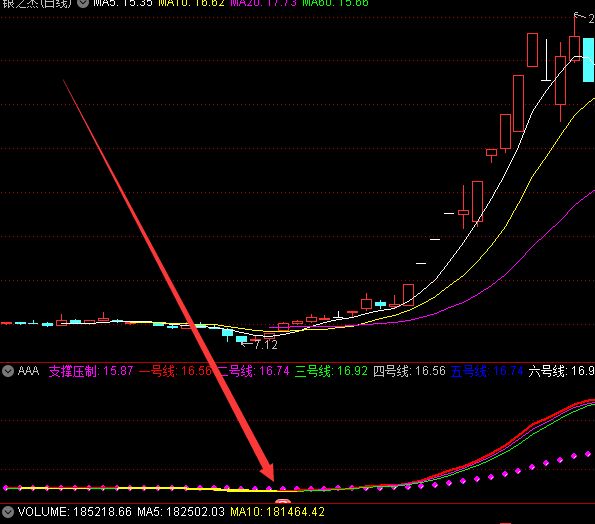The image size is (595, 524).
Task: Select the 二号线: 16.74 label
Action: [x=254, y=371]
